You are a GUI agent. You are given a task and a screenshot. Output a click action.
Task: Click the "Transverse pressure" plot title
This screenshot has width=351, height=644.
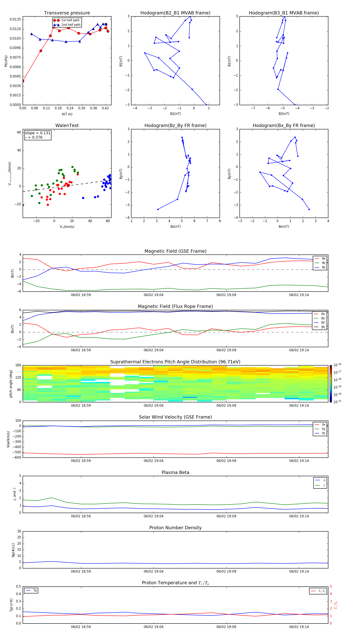pyautogui.click(x=67, y=13)
